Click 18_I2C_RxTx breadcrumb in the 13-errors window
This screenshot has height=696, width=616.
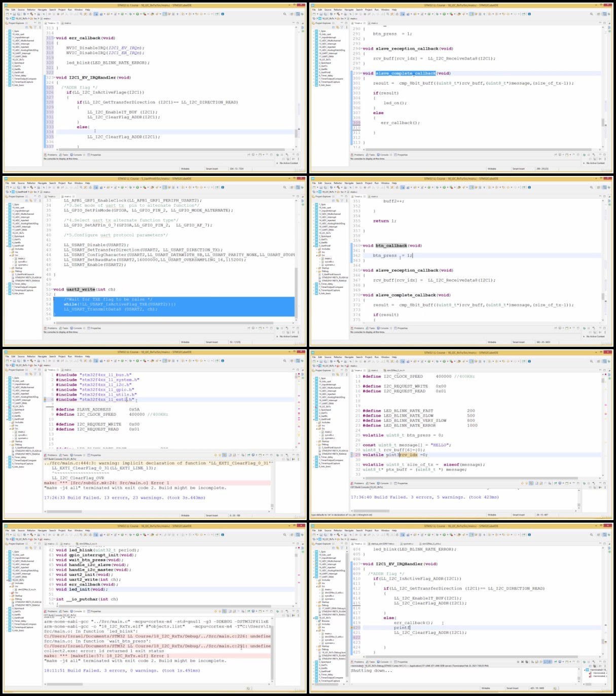pos(21,365)
